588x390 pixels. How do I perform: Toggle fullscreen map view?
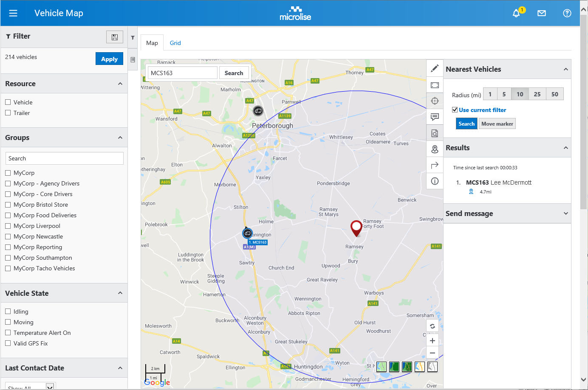click(435, 85)
